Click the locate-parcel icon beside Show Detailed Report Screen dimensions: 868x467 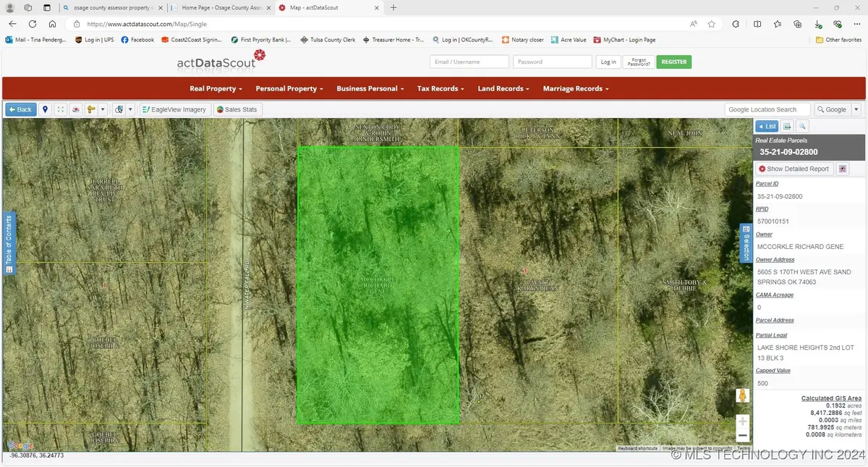(x=842, y=169)
